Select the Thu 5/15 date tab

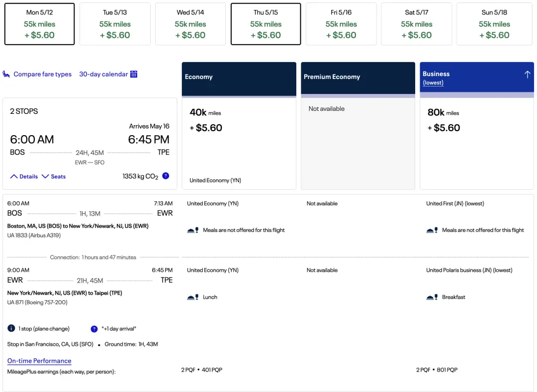[x=266, y=24]
